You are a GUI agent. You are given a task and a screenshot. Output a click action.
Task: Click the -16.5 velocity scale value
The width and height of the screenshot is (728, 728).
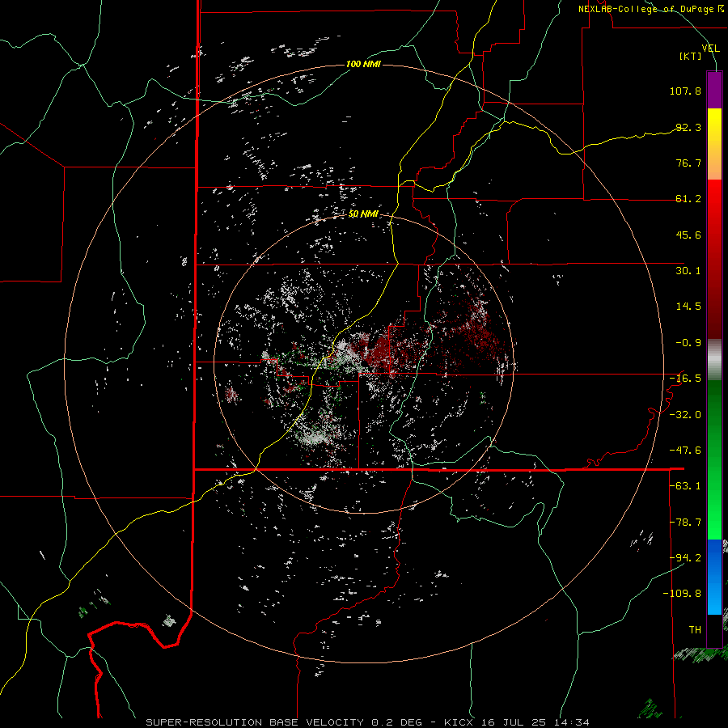pyautogui.click(x=685, y=379)
